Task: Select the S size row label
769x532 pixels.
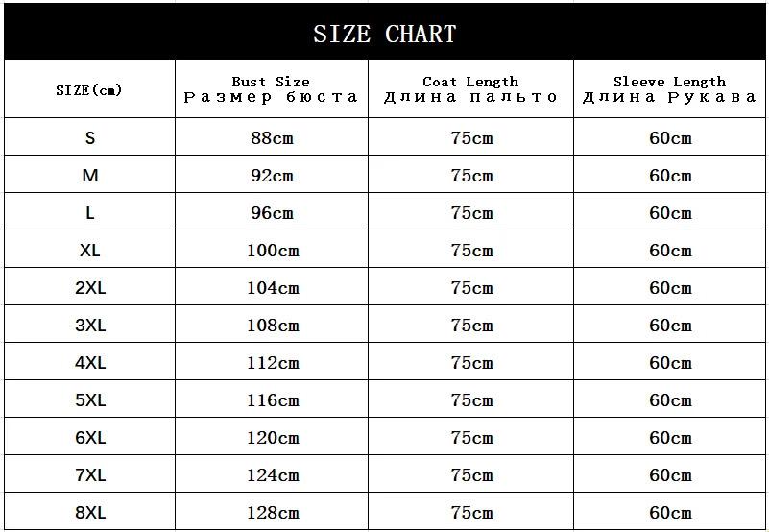Action: (x=90, y=137)
